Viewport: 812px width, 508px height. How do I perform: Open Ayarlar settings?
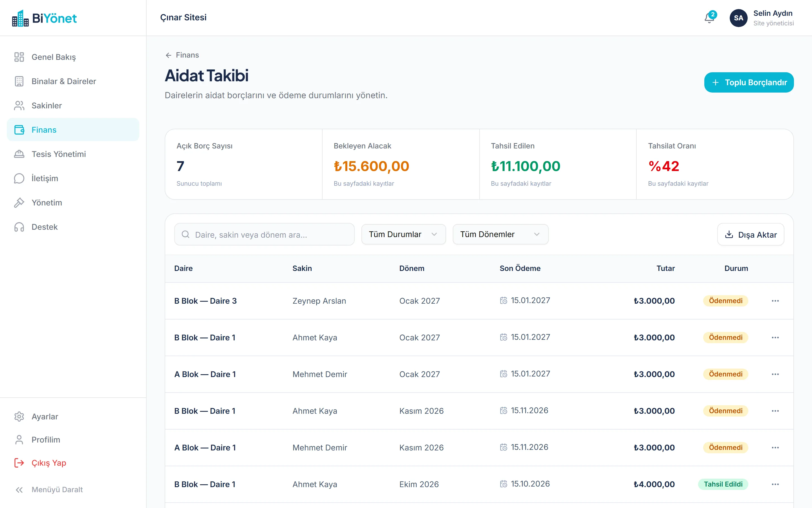click(x=73, y=417)
